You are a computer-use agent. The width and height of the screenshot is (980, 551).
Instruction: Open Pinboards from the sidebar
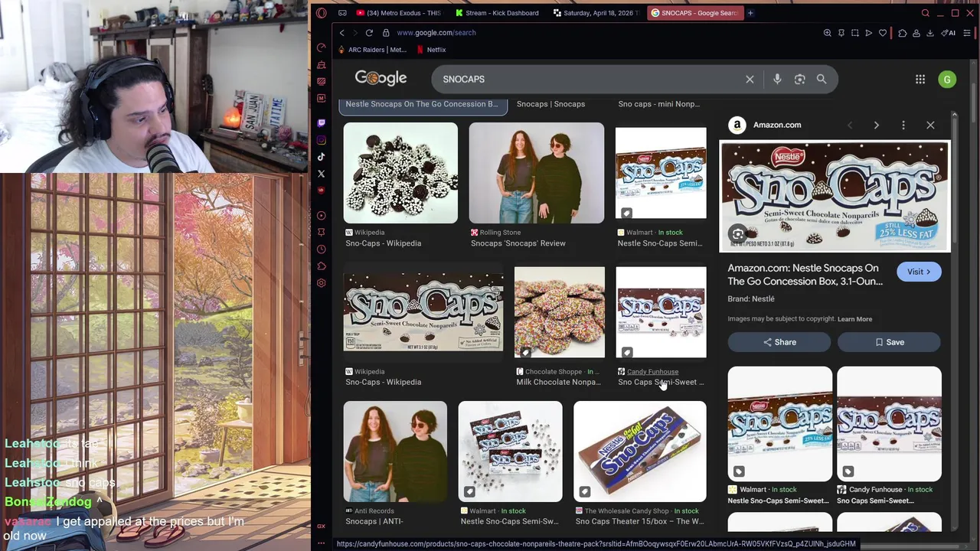321,233
